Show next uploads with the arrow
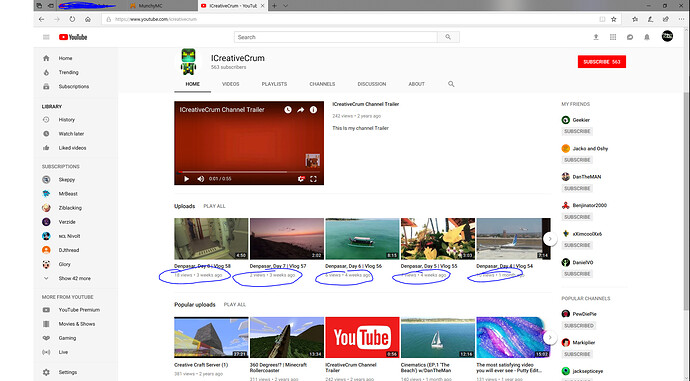This screenshot has width=690, height=381. click(x=550, y=239)
